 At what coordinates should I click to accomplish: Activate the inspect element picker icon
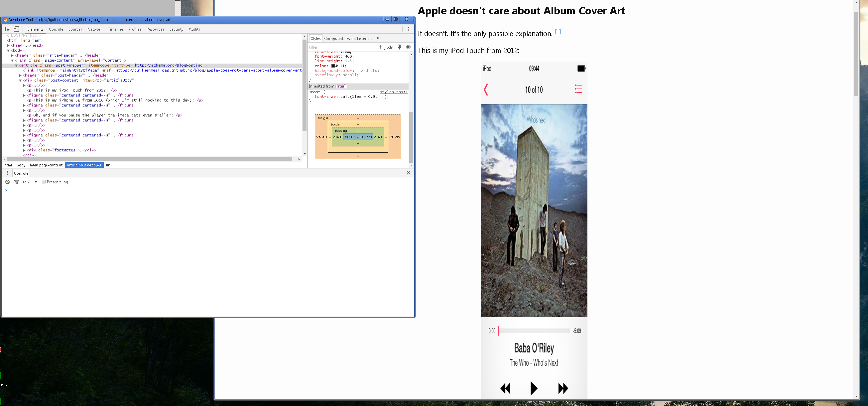7,29
